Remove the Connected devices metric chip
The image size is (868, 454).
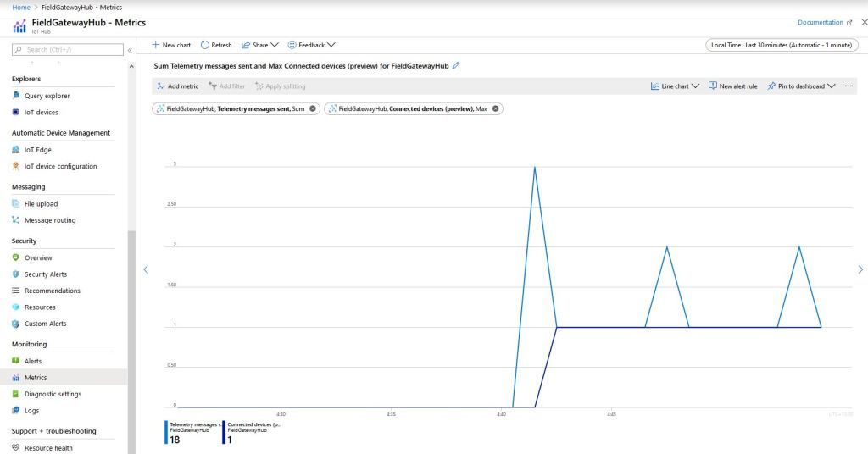click(x=496, y=108)
